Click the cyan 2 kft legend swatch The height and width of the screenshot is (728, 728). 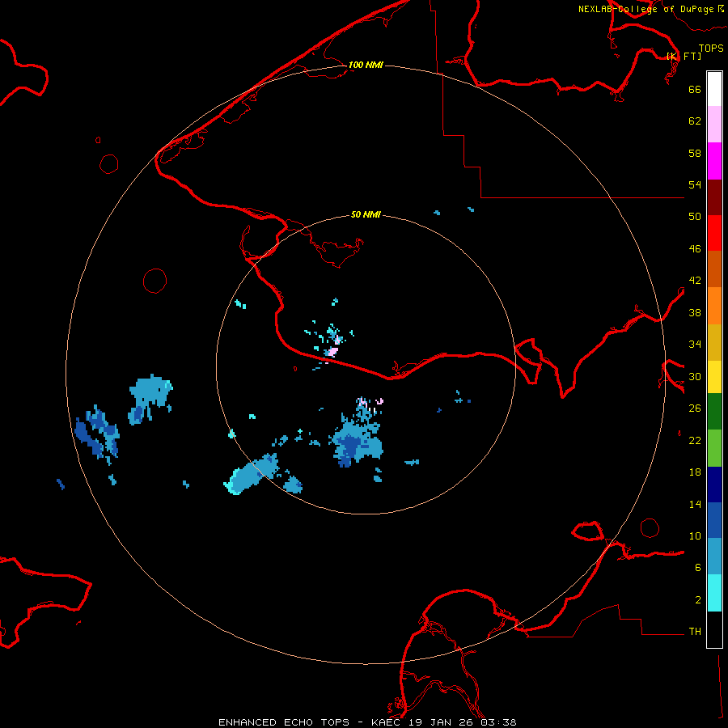click(x=714, y=593)
